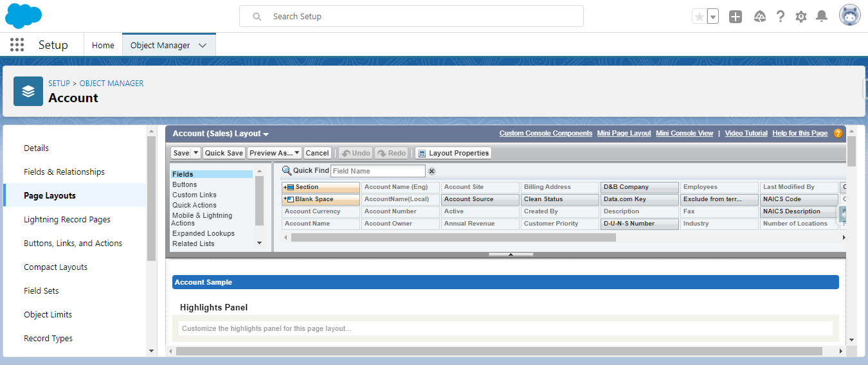Click the palette category list down arrow
Screen dimensions: 868x365
[x=260, y=243]
